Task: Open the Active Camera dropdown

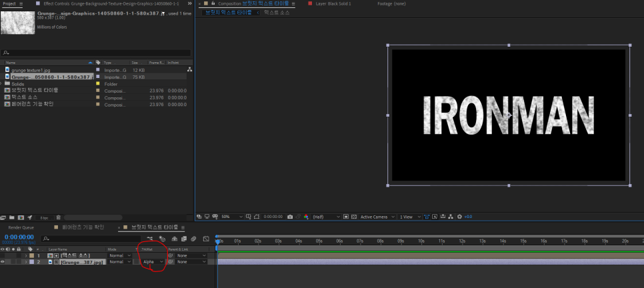Action: 377,217
